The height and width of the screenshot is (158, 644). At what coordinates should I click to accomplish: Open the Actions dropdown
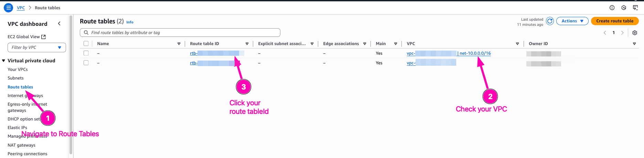click(572, 21)
